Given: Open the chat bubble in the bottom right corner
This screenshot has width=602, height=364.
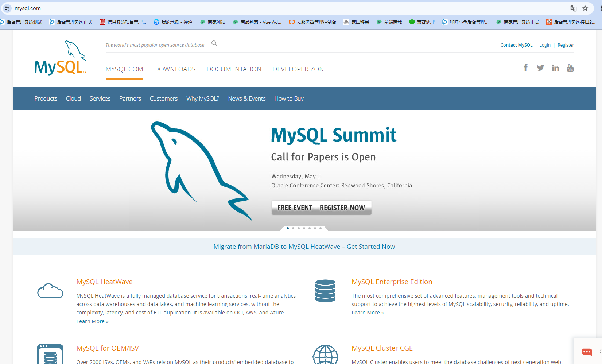Looking at the screenshot, I should (x=587, y=352).
